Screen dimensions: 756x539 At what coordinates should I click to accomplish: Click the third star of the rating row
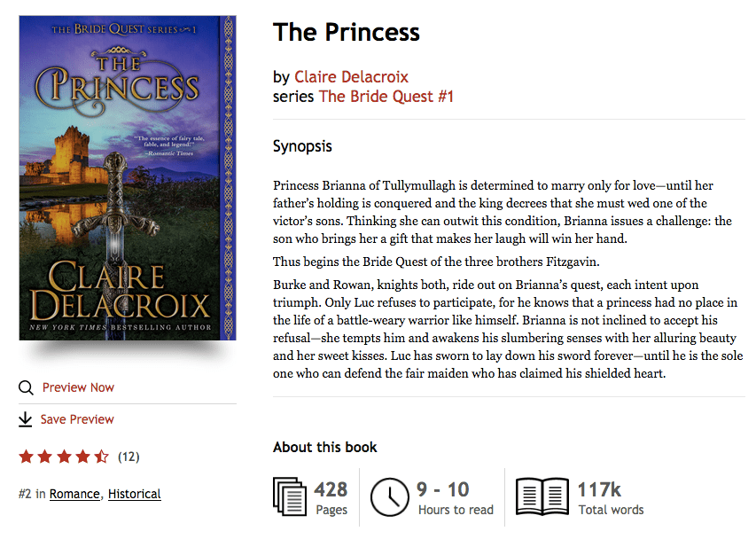64,456
